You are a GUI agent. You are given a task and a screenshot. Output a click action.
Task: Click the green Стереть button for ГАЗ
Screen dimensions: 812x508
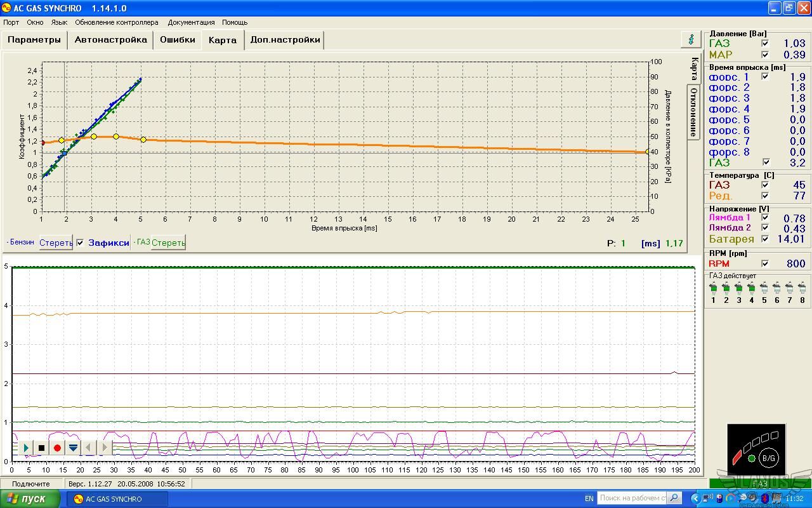168,243
